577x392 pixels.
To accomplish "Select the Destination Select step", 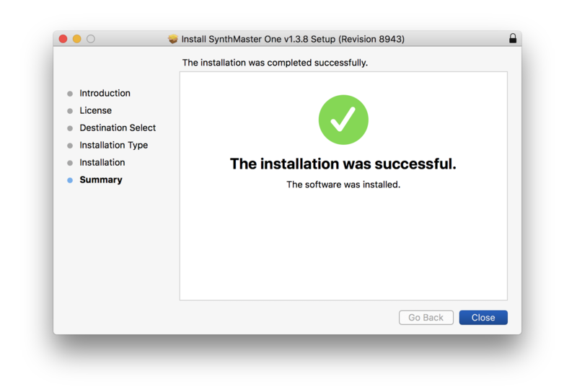I will (118, 128).
